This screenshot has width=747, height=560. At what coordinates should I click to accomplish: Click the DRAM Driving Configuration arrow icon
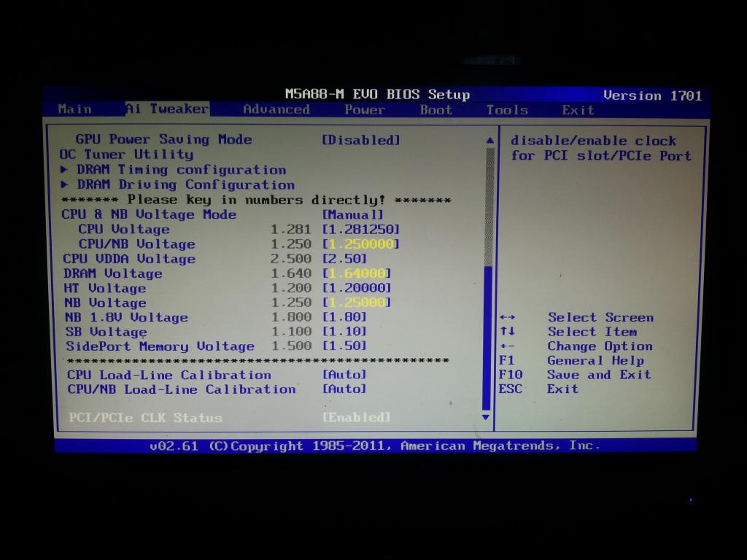point(64,184)
